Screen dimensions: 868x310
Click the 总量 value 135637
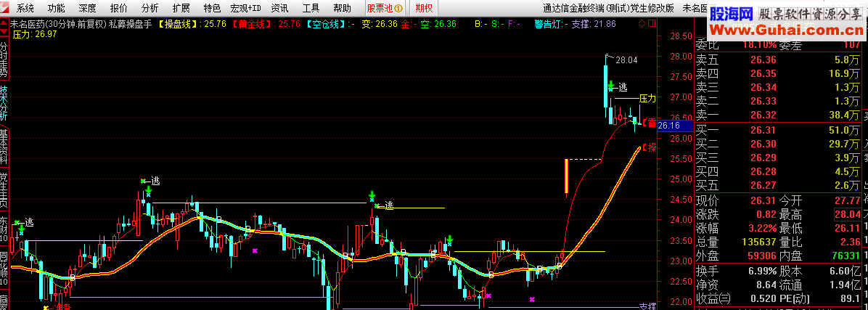click(x=758, y=242)
